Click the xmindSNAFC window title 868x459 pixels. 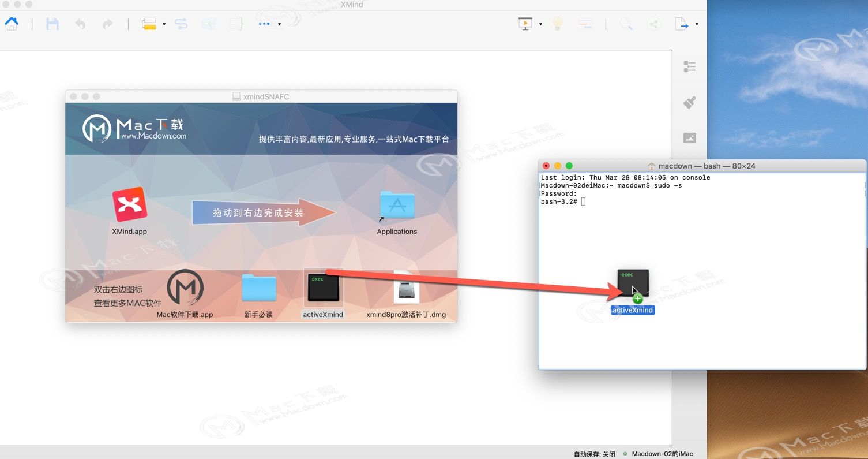[x=266, y=96]
